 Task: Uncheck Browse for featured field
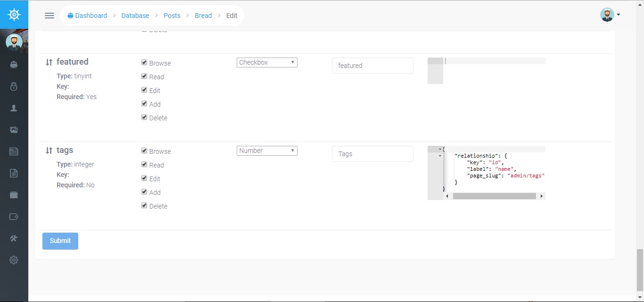[x=144, y=62]
